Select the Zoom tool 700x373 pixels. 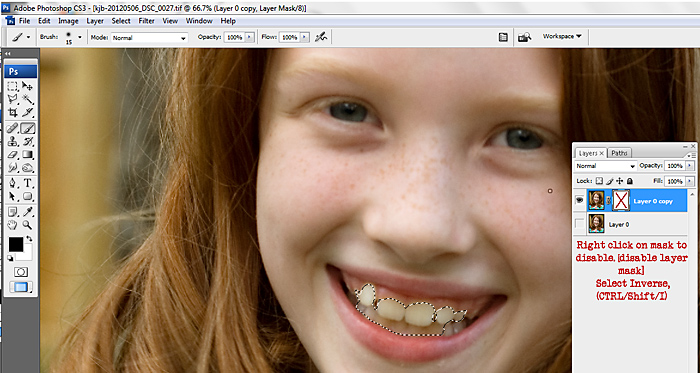28,225
